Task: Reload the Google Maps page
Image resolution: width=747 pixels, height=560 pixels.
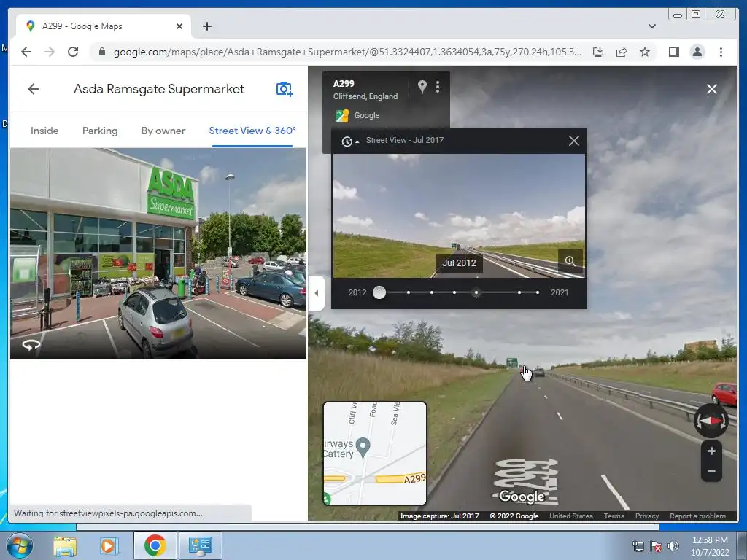Action: [73, 52]
